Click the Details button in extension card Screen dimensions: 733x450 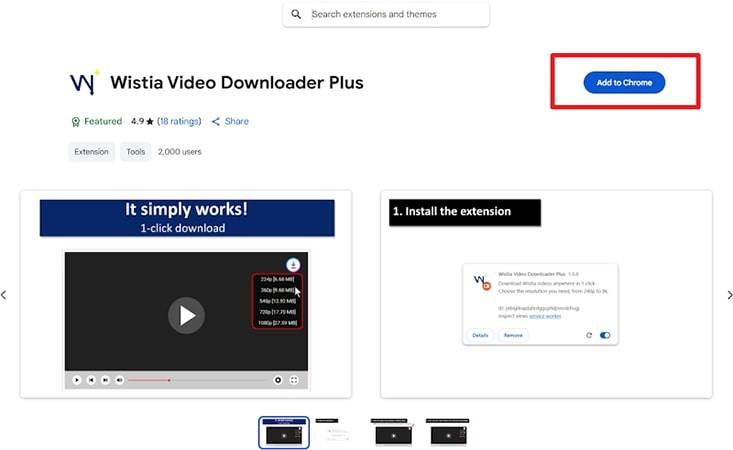pyautogui.click(x=480, y=336)
